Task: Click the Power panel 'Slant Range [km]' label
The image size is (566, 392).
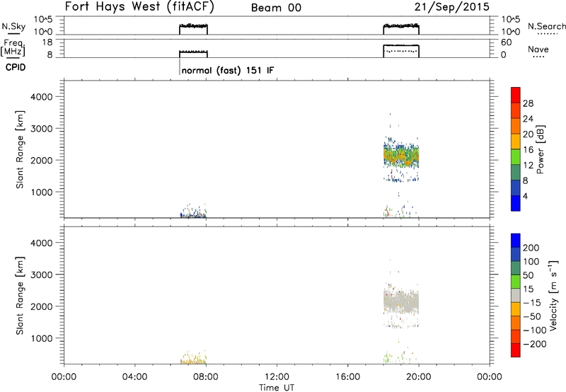Action: pos(20,149)
